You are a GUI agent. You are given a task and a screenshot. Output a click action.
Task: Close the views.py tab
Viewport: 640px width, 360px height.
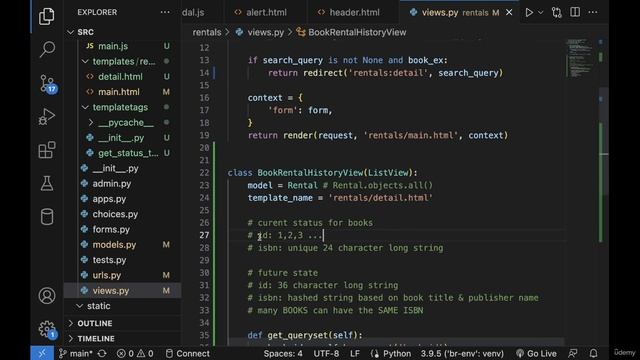(x=509, y=13)
